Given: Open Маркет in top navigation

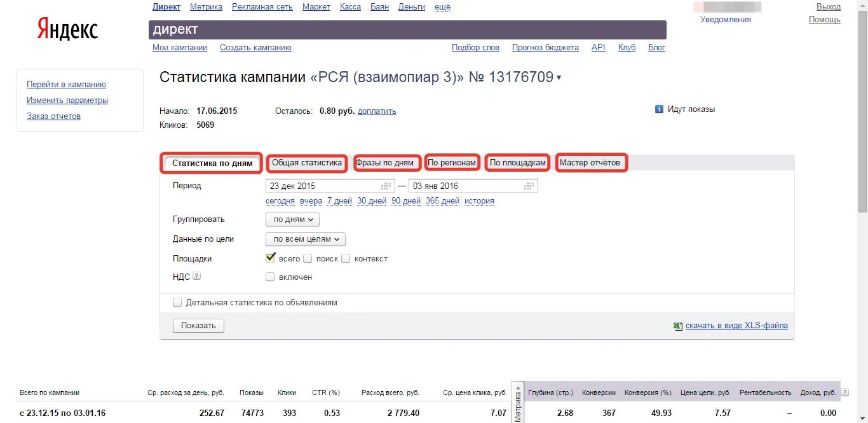Looking at the screenshot, I should click(x=316, y=7).
